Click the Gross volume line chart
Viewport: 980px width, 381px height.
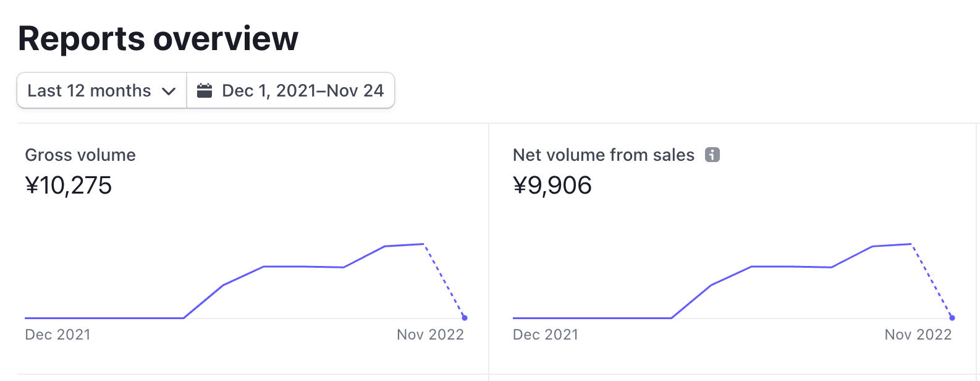pyautogui.click(x=245, y=281)
